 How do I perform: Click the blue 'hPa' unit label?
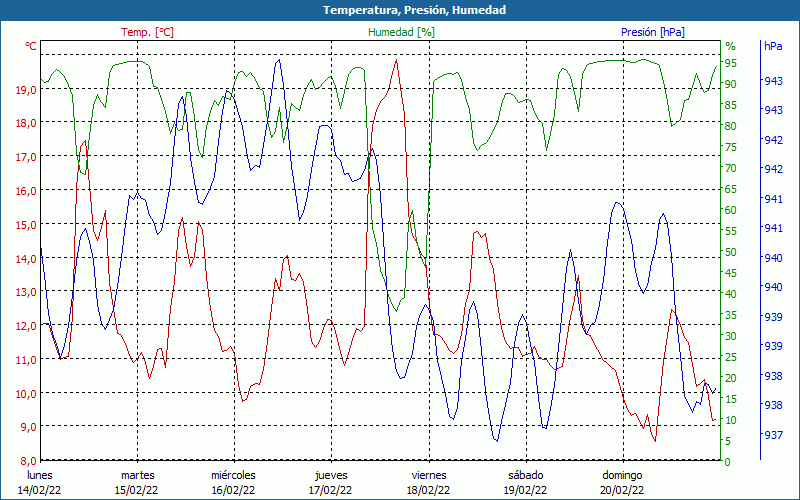773,46
